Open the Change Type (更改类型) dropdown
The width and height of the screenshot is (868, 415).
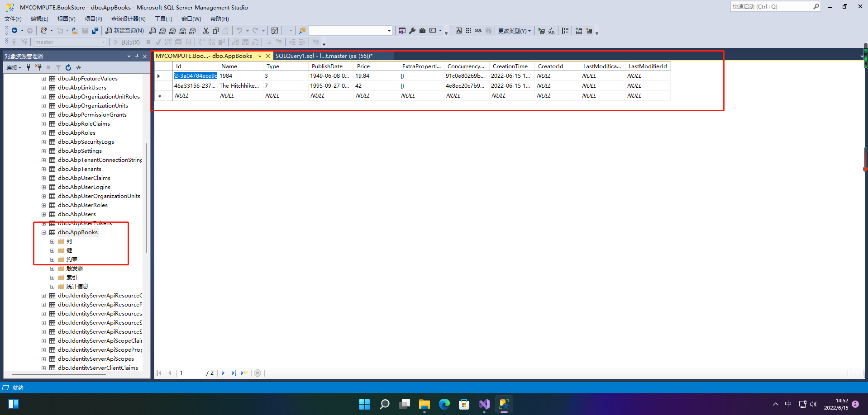(515, 31)
